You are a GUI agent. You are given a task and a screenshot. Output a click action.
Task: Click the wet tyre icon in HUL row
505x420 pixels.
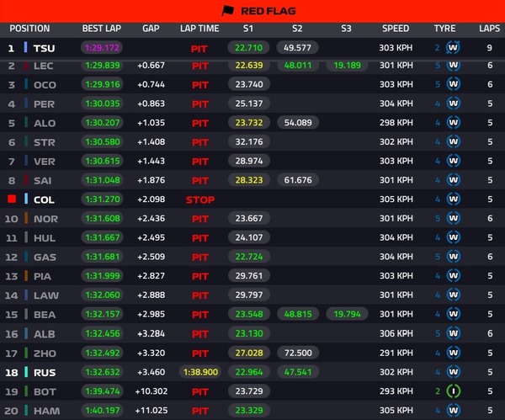click(453, 237)
